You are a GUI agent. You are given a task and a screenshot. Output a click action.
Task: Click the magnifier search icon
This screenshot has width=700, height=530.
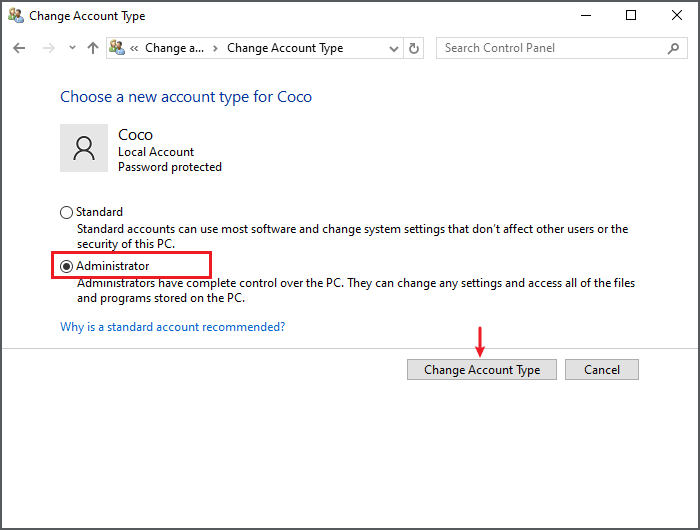point(673,48)
